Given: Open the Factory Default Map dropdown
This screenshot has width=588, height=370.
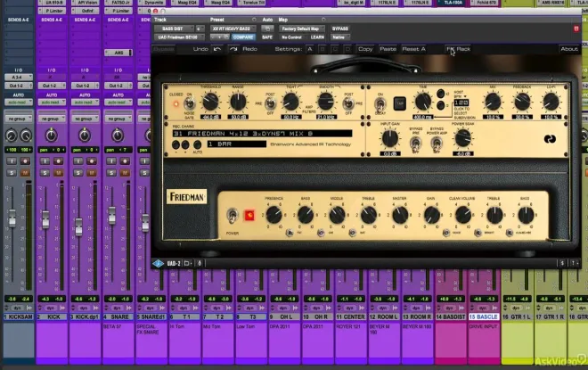Looking at the screenshot, I should 301,29.
